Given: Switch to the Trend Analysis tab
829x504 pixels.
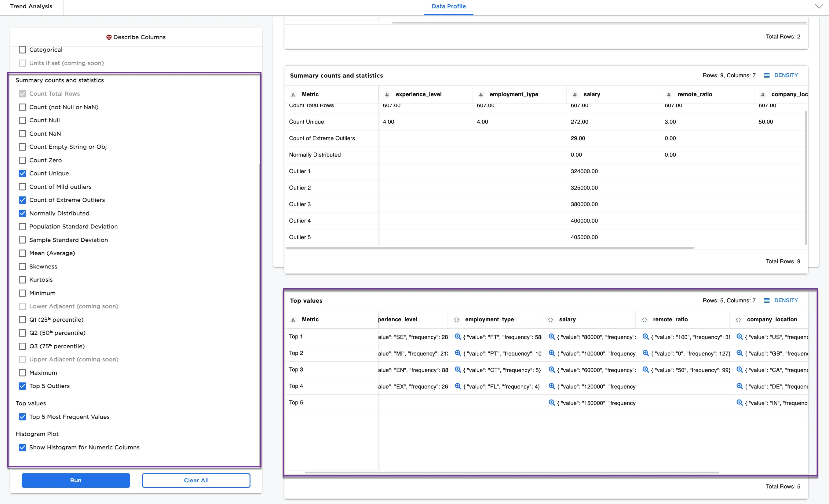Looking at the screenshot, I should coord(31,6).
